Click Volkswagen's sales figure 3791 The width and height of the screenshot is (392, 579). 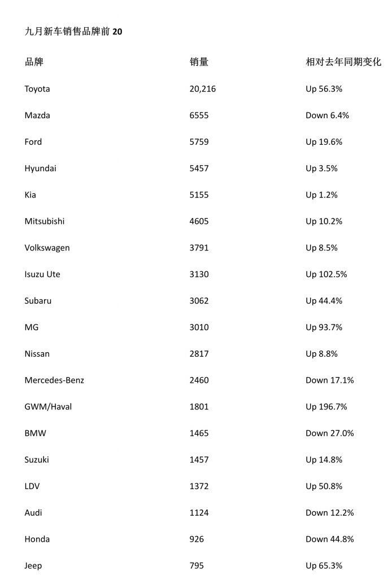199,248
